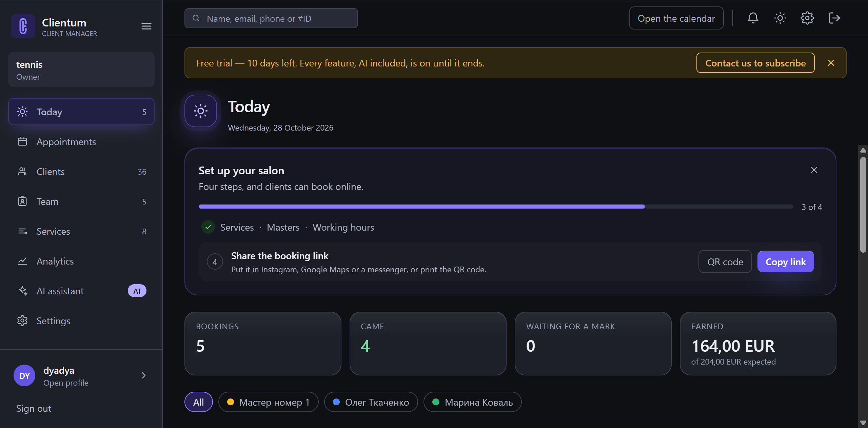This screenshot has height=428, width=868.
Task: Open notifications bell icon
Action: click(x=753, y=18)
